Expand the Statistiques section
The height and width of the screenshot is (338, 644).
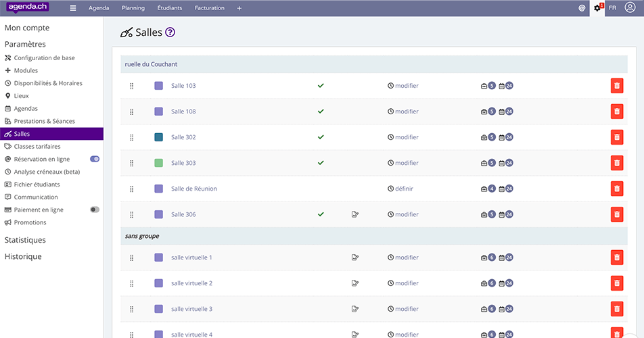click(x=25, y=240)
